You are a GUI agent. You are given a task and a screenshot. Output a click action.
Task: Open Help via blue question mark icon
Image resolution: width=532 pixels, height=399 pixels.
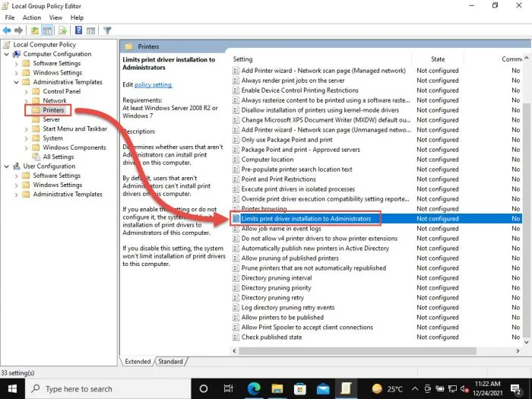[78, 30]
